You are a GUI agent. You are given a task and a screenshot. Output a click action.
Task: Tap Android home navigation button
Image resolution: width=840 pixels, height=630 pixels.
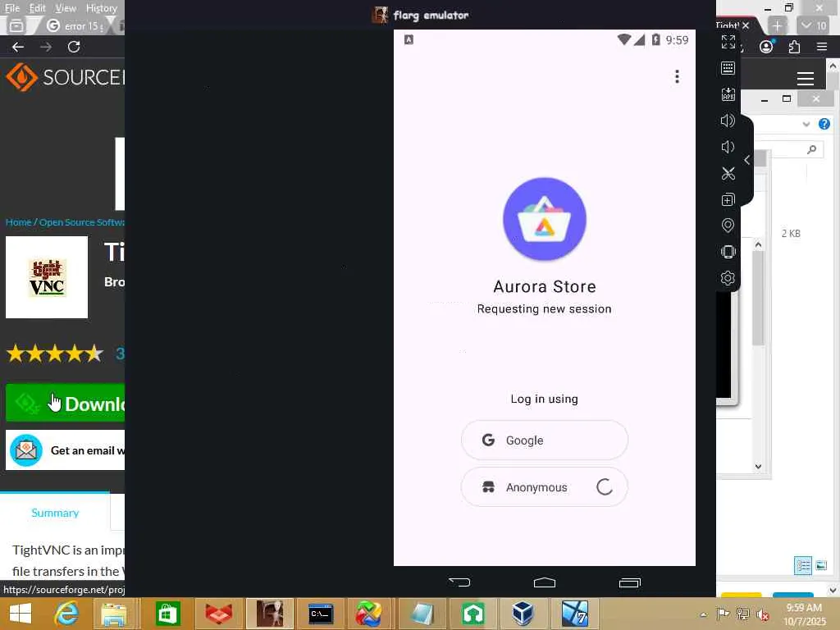(545, 582)
